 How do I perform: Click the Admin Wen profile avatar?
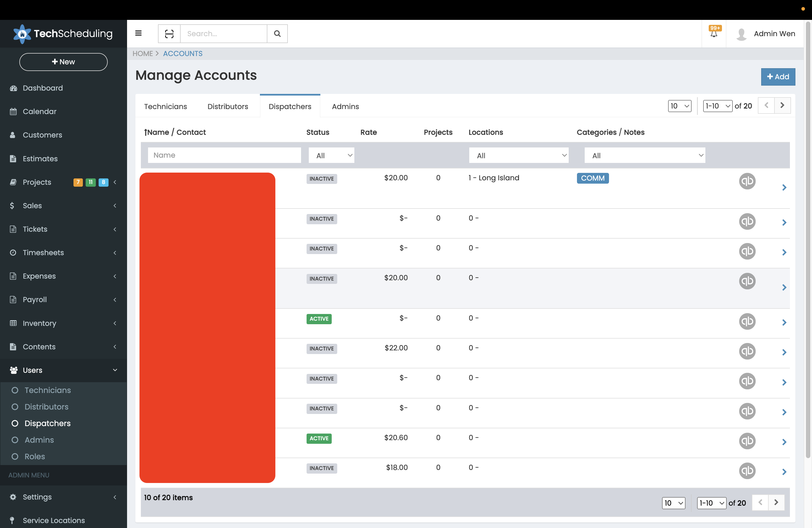coord(742,33)
